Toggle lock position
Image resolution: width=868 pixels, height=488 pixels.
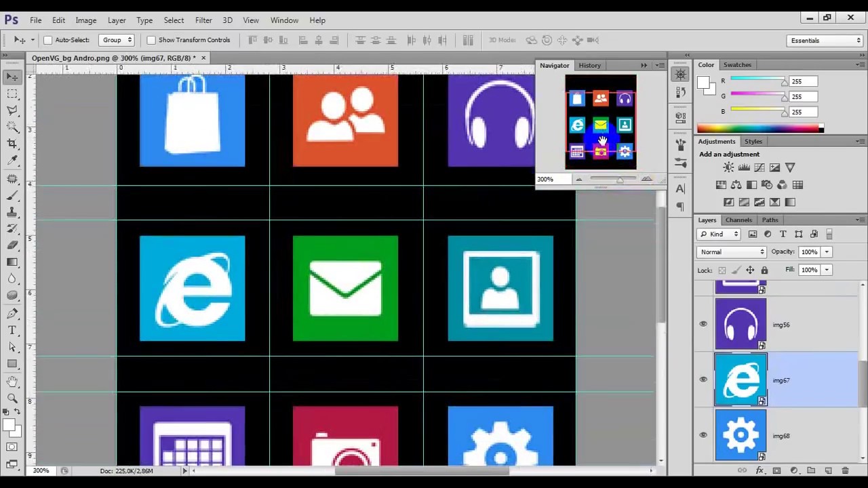click(x=750, y=270)
